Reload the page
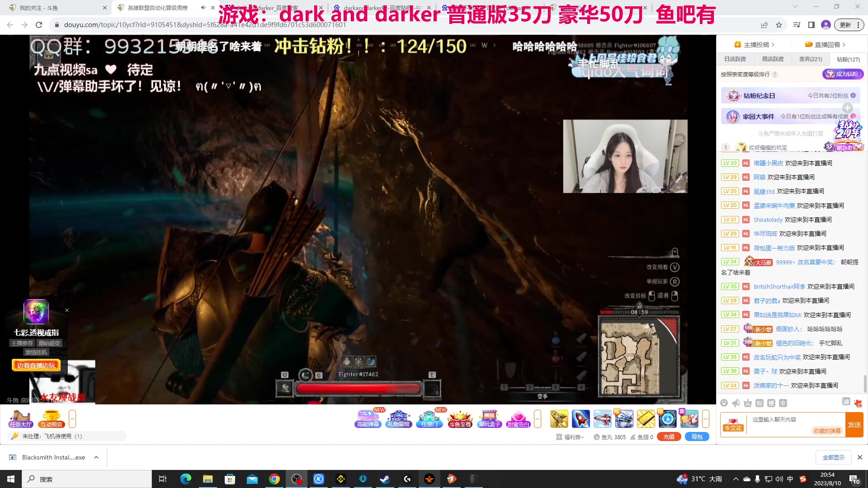The width and height of the screenshot is (868, 488). pyautogui.click(x=39, y=25)
